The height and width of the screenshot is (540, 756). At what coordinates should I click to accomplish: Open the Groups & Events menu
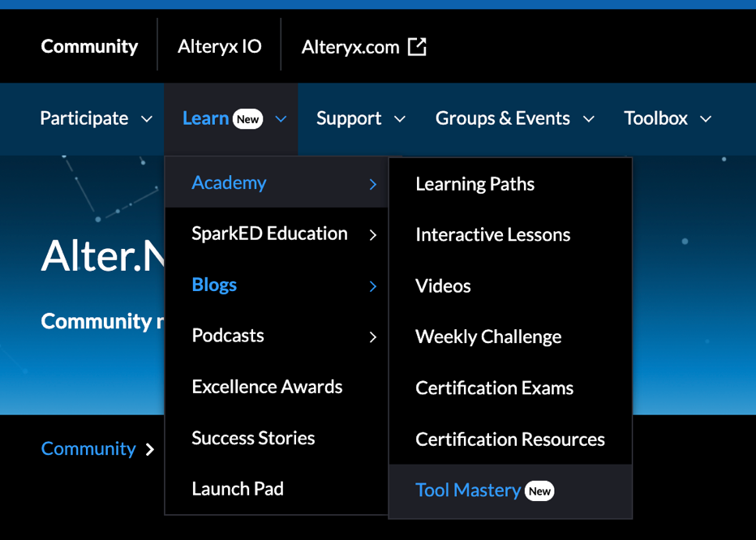[x=503, y=118]
